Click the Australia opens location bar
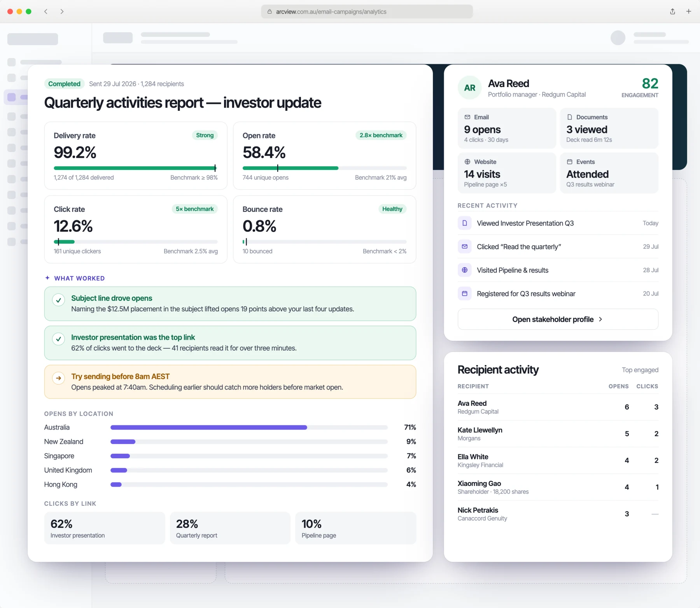 pos(249,427)
